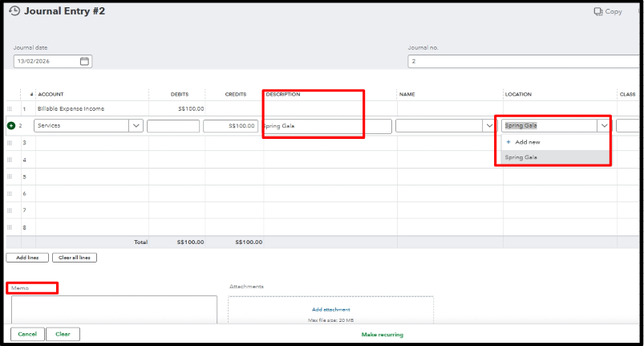Select Spring Gala from location list
644x346 pixels.
(x=521, y=157)
